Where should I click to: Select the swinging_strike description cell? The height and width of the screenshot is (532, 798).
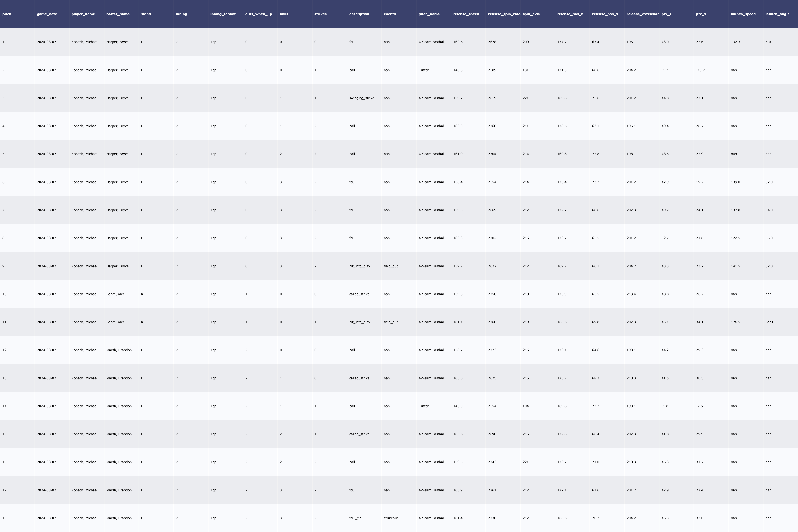[x=361, y=98]
